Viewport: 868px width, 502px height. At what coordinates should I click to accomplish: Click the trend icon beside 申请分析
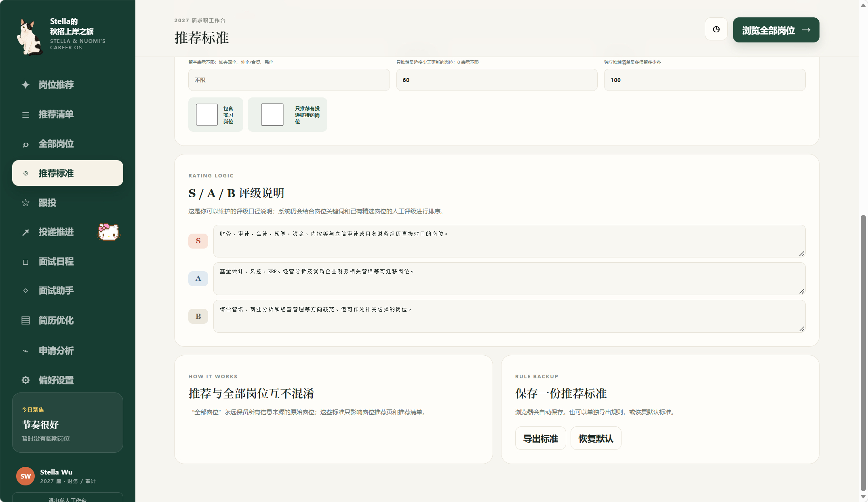point(25,351)
